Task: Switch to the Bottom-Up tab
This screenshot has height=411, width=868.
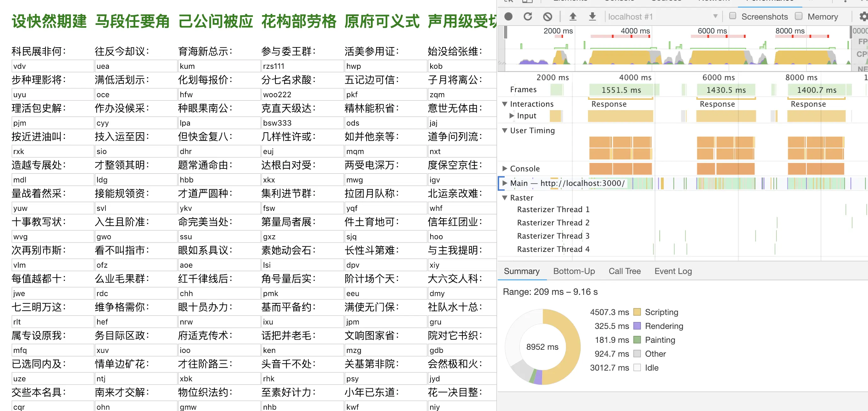Action: [574, 271]
